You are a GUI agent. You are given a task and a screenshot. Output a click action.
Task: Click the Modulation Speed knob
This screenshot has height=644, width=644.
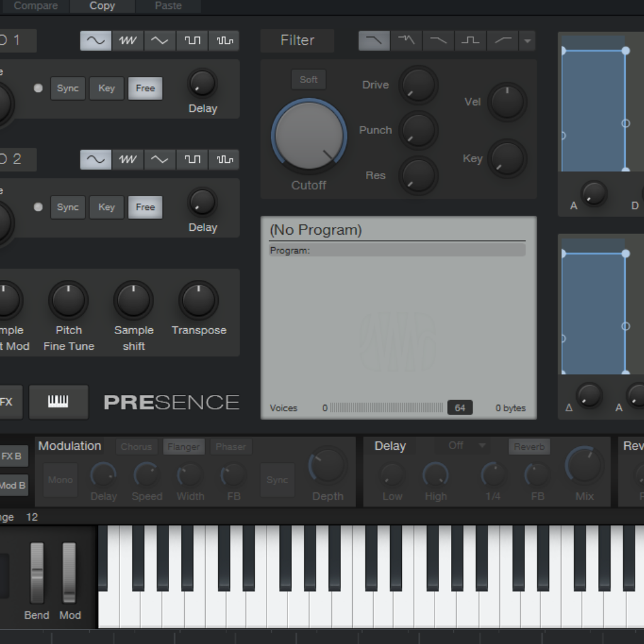click(147, 475)
